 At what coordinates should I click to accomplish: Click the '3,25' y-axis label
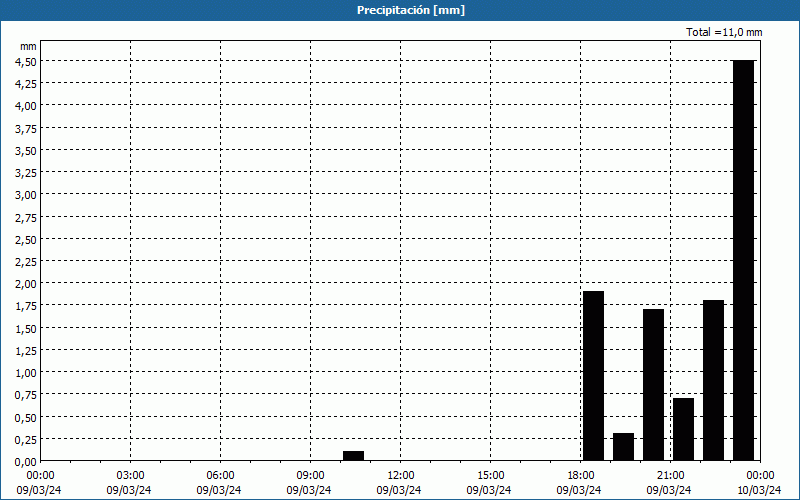click(26, 172)
